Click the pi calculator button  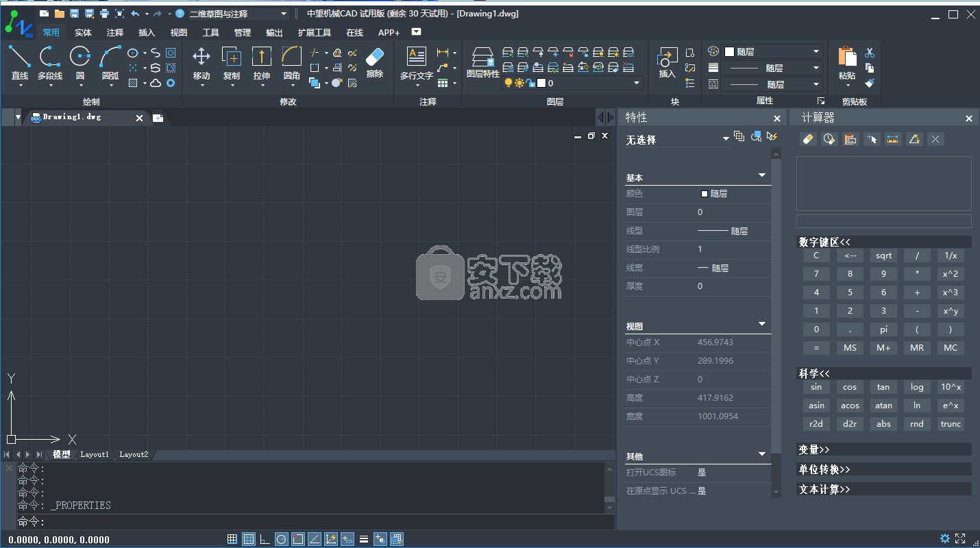(x=883, y=329)
